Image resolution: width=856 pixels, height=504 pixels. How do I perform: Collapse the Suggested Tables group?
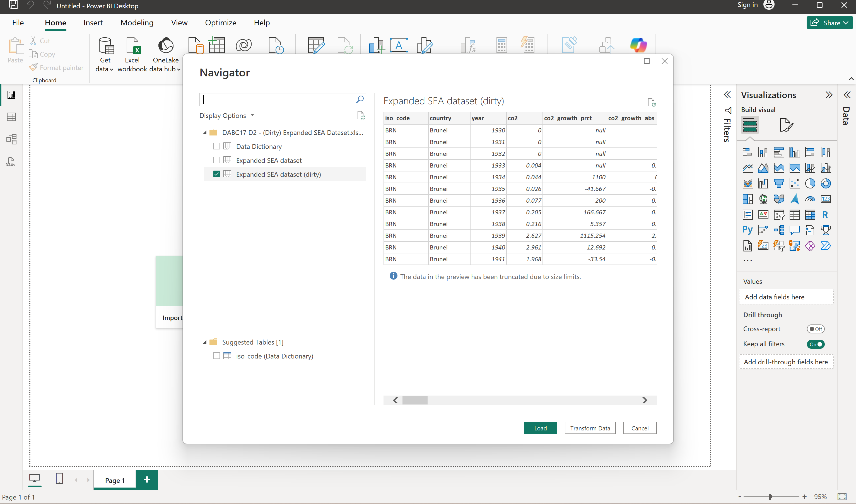point(204,342)
